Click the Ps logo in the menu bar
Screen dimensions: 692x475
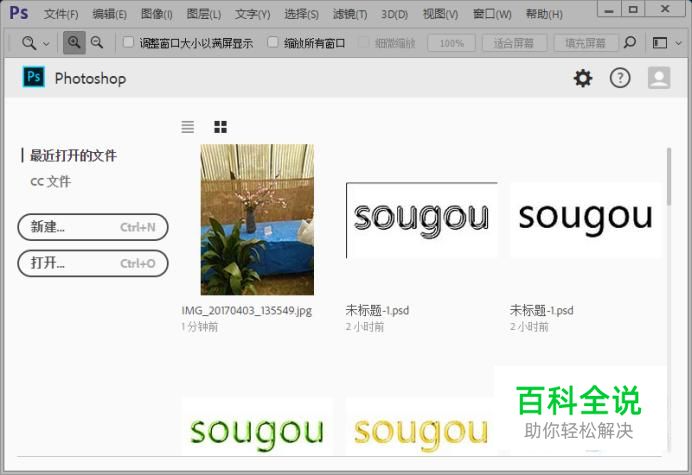pyautogui.click(x=19, y=13)
